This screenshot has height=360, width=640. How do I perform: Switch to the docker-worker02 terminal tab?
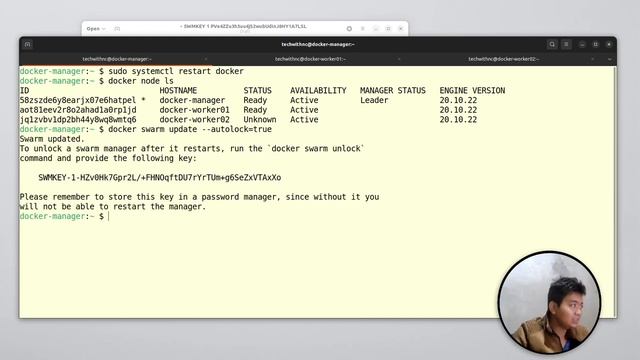click(504, 59)
